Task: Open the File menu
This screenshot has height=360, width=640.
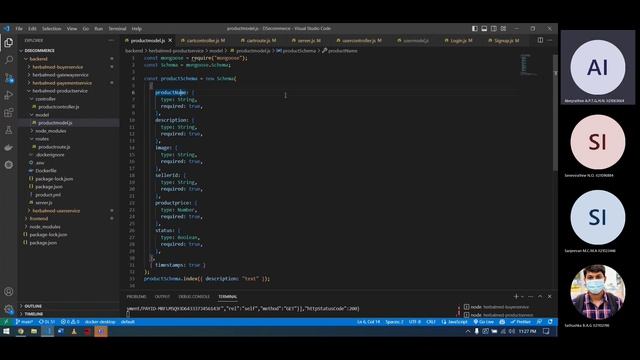Action: (19, 29)
